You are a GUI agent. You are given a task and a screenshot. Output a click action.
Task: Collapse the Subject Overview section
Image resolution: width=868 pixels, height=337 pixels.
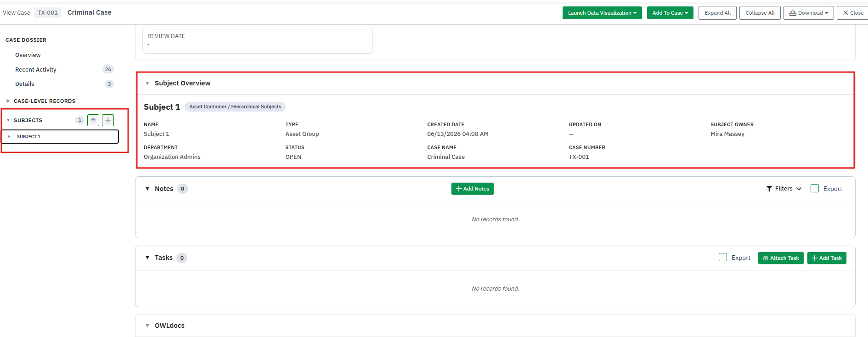pyautogui.click(x=147, y=83)
